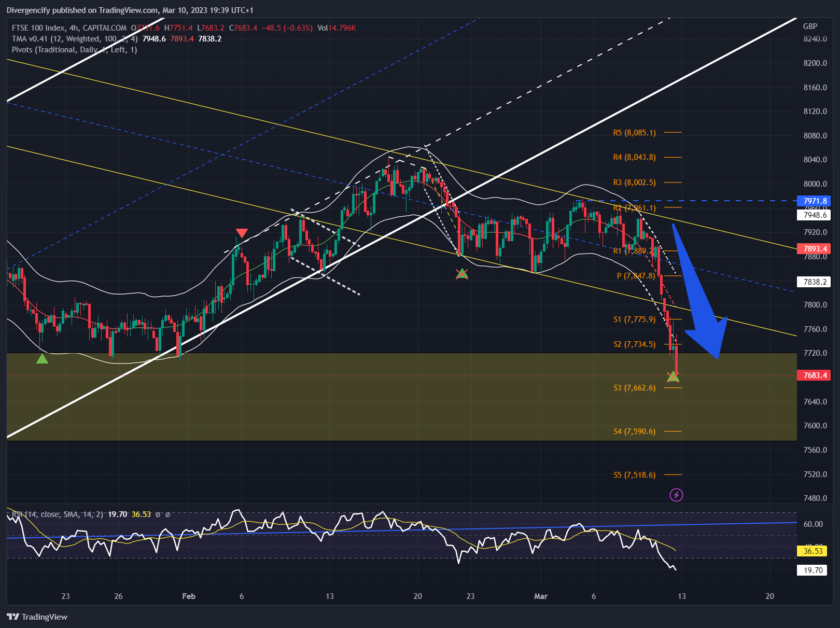This screenshot has width=840, height=628.
Task: Click the purple lightning bolt event icon
Action: [676, 495]
